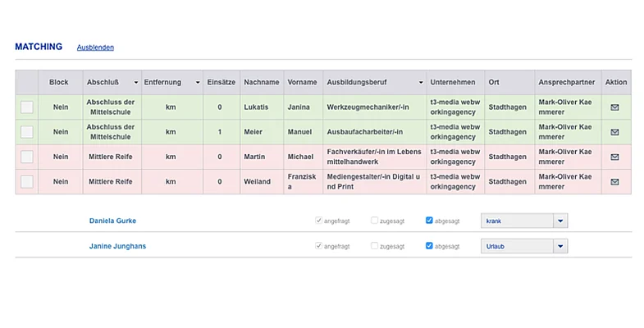The image size is (644, 328).
Task: Toggle the Weiland row checkbox
Action: (27, 181)
